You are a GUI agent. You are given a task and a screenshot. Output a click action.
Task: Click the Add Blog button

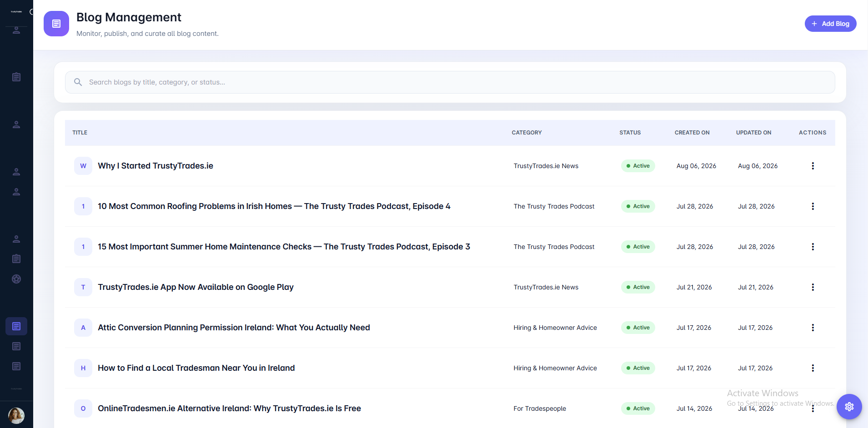[830, 24]
